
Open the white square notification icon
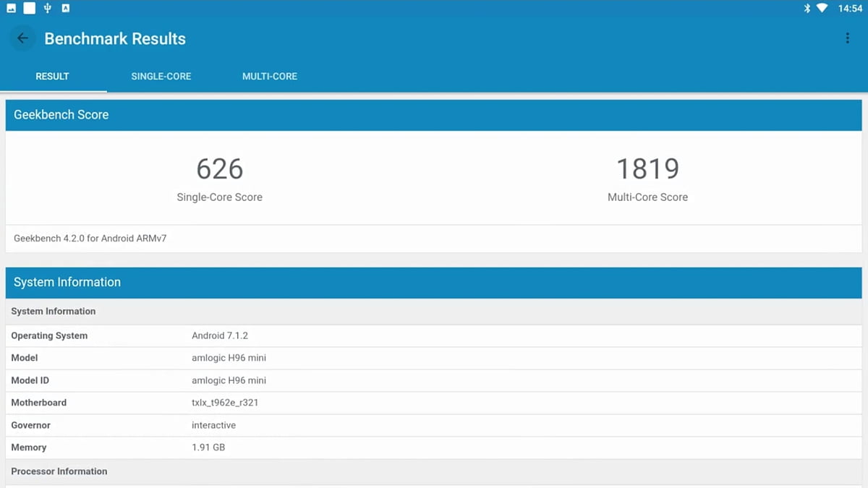(x=29, y=8)
